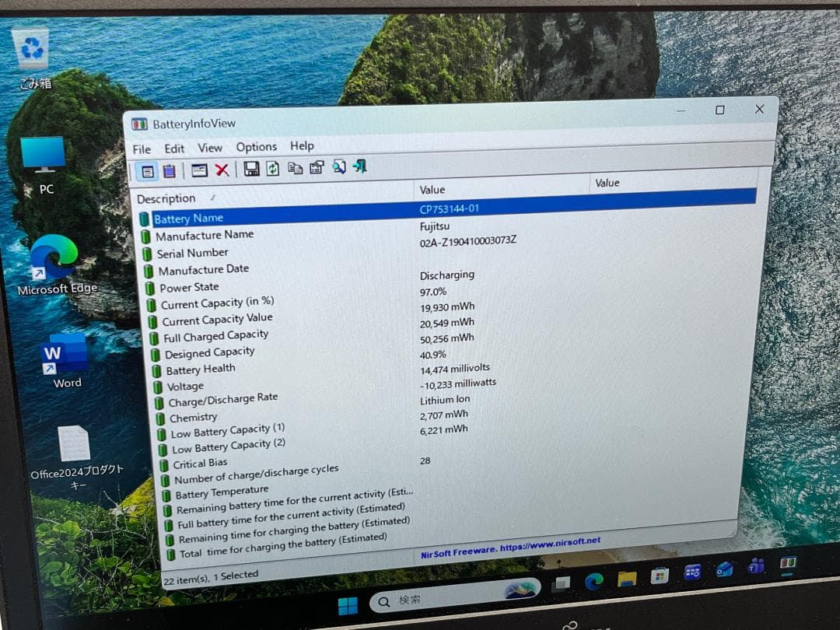Copy selected items using the copy icon
Viewport: 840px width, 630px height.
(x=296, y=169)
